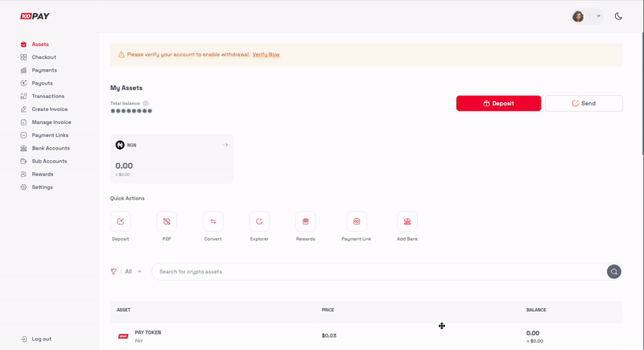This screenshot has height=350, width=644.
Task: Click the ASSET column header
Action: 124,311
